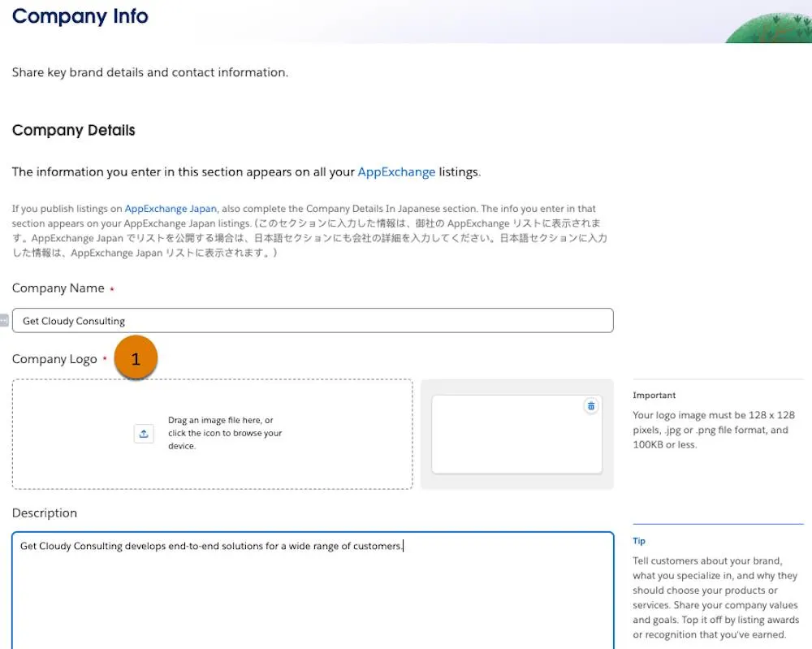Click the Company Name input field
The height and width of the screenshot is (649, 812).
tap(313, 321)
